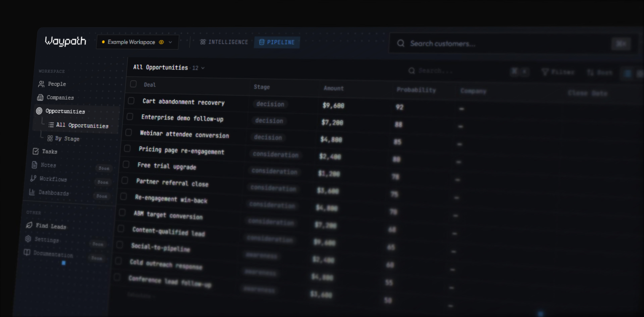Image resolution: width=644 pixels, height=317 pixels.
Task: Toggle the select-all checkbox in the Deal header
Action: coord(133,84)
